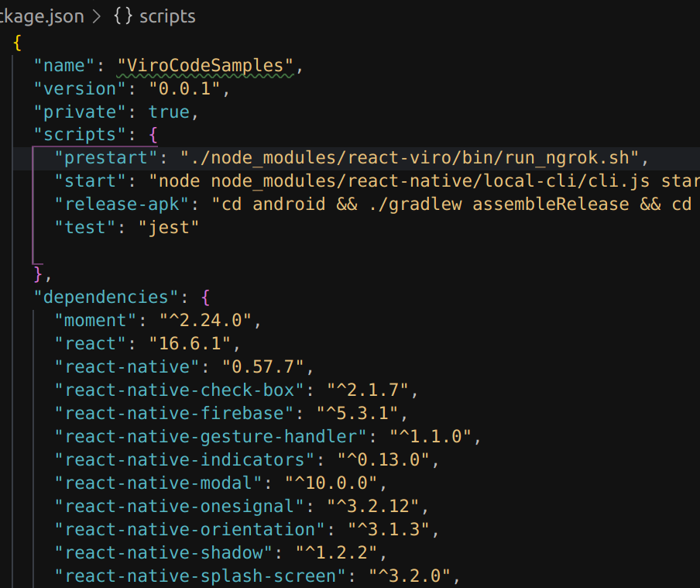
Task: Click the yellow root opening brace
Action: tap(17, 43)
